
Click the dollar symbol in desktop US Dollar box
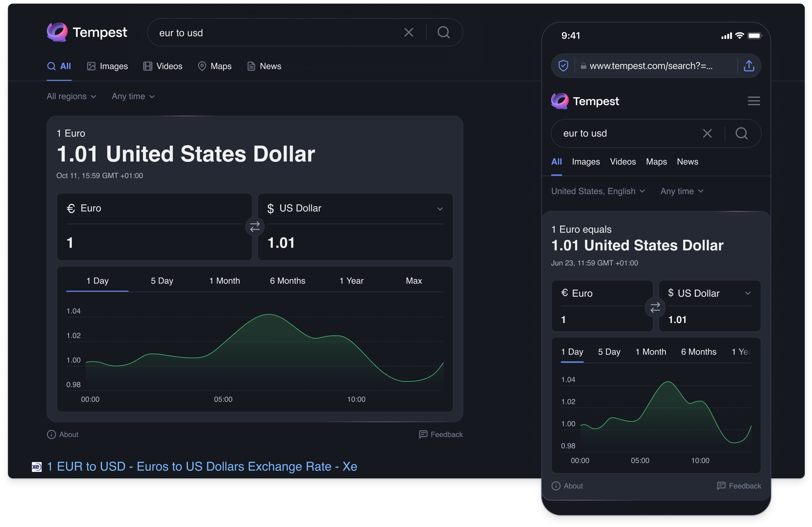point(270,209)
